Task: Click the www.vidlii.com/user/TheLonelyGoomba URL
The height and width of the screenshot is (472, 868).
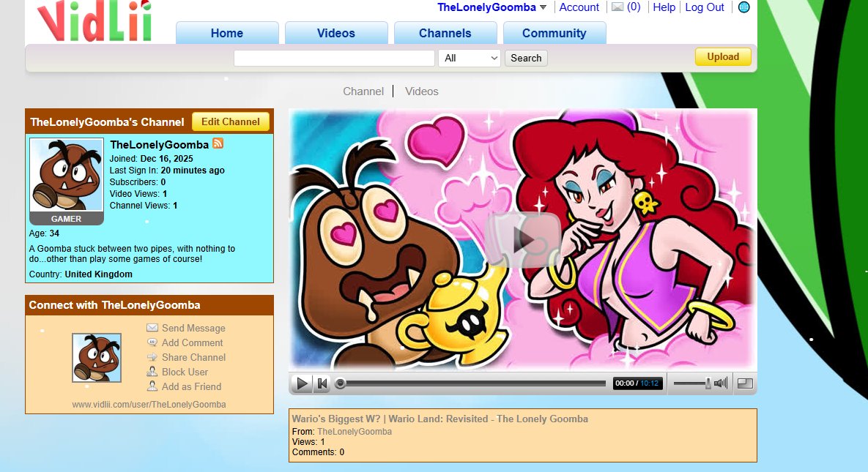Action: pyautogui.click(x=149, y=405)
